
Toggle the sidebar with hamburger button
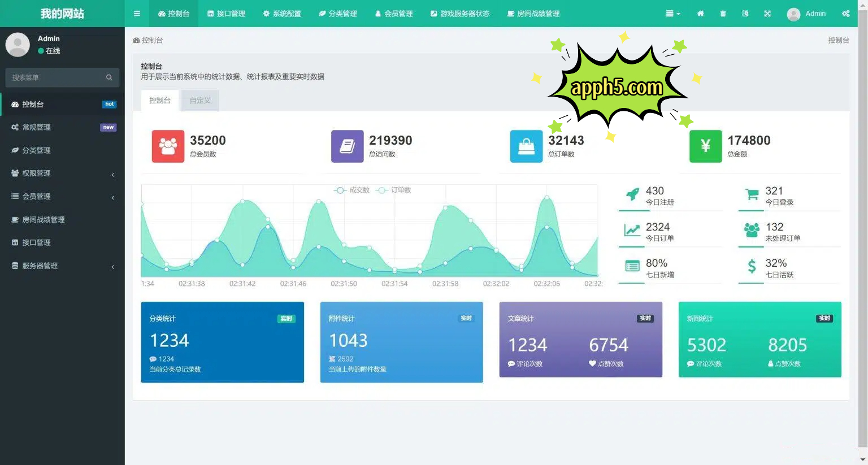click(x=137, y=14)
